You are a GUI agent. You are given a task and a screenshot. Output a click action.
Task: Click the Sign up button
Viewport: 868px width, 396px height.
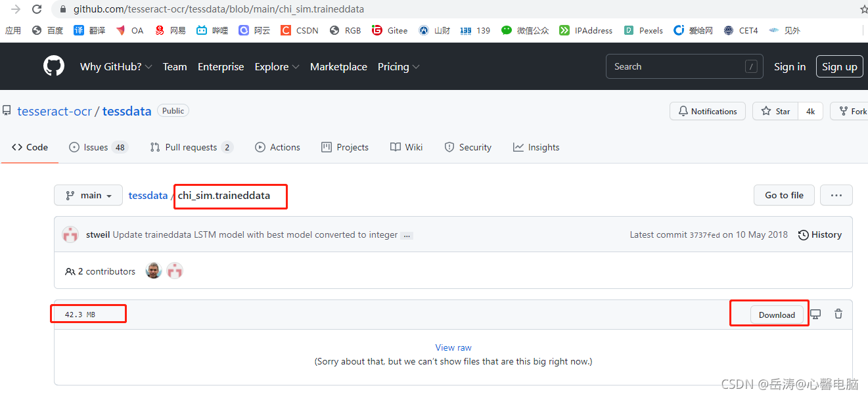[x=840, y=66]
